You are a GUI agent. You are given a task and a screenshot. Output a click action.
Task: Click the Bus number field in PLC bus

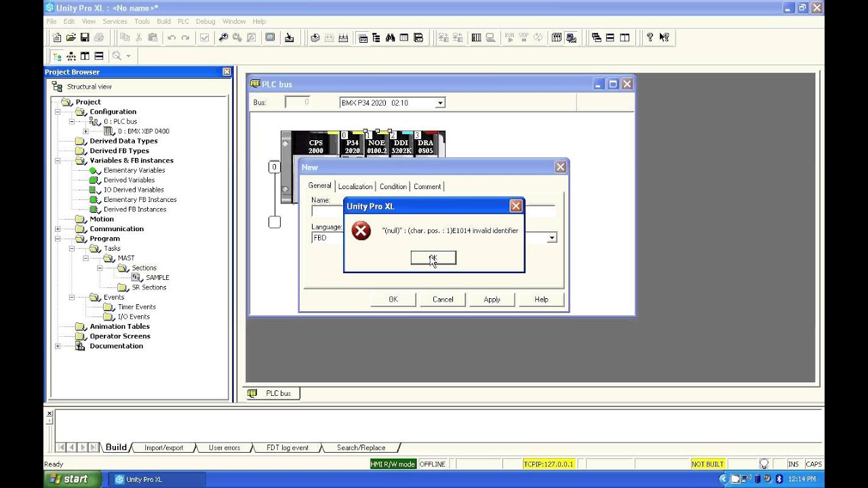298,102
